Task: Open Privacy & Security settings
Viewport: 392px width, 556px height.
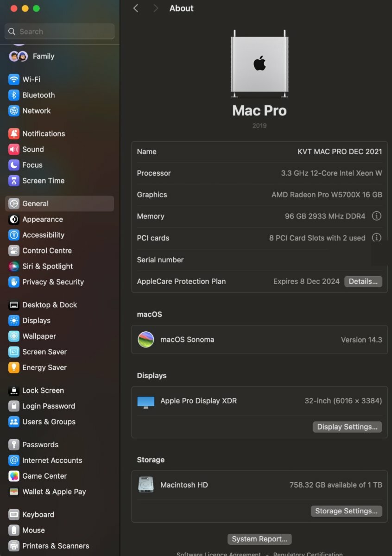Action: (59, 282)
